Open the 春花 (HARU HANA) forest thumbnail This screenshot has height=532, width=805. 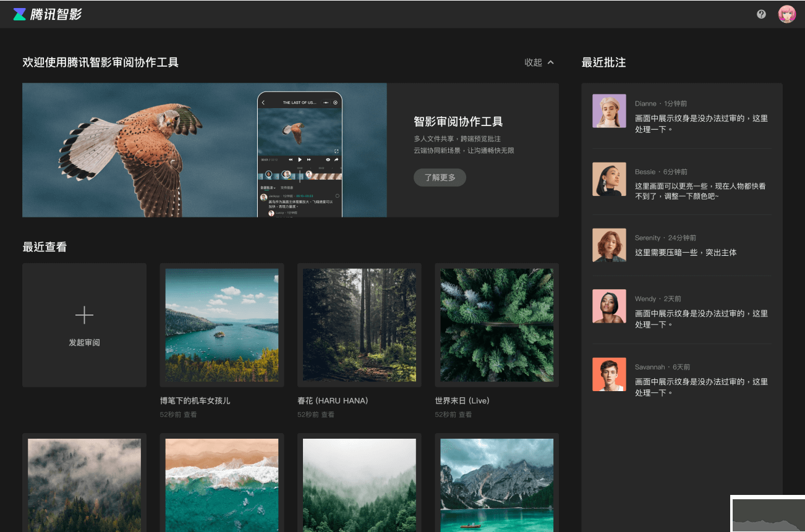click(x=359, y=325)
